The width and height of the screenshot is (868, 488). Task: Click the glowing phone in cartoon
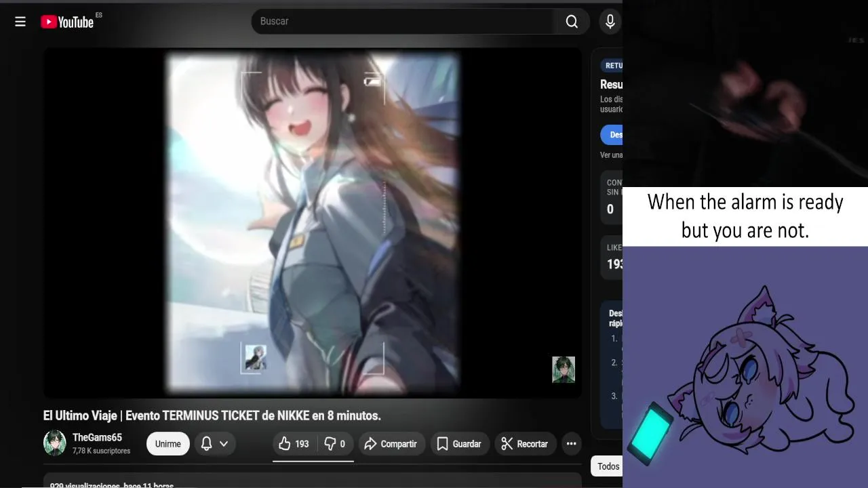[x=650, y=433]
